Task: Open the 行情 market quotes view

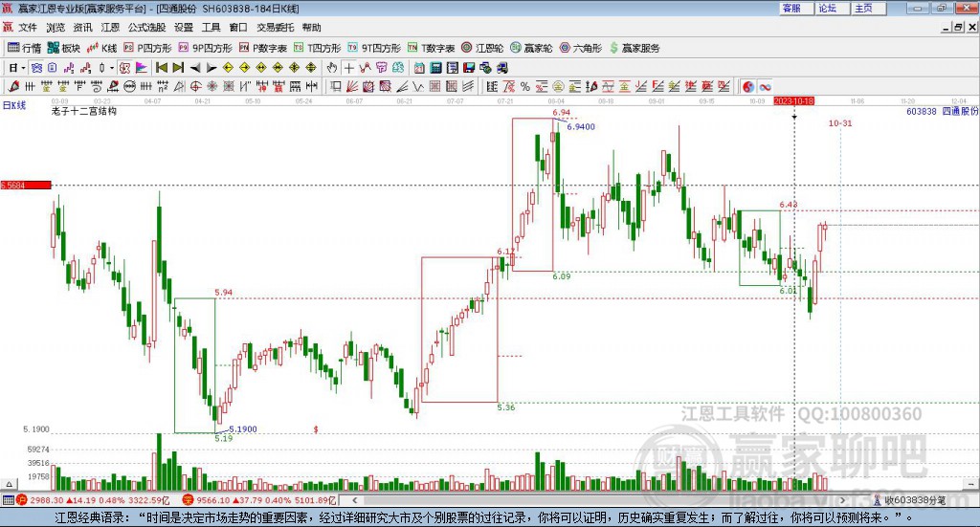Action: point(24,48)
